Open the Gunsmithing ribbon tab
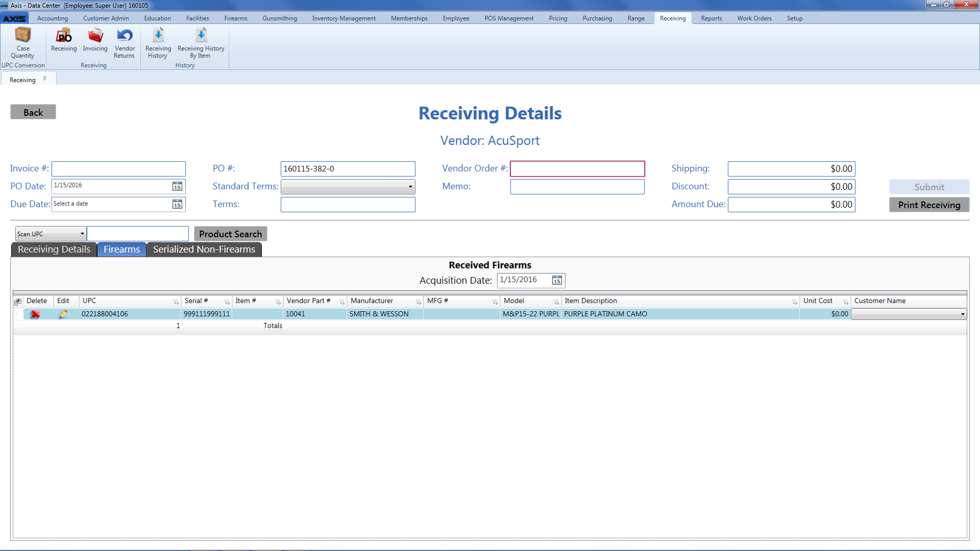 280,18
